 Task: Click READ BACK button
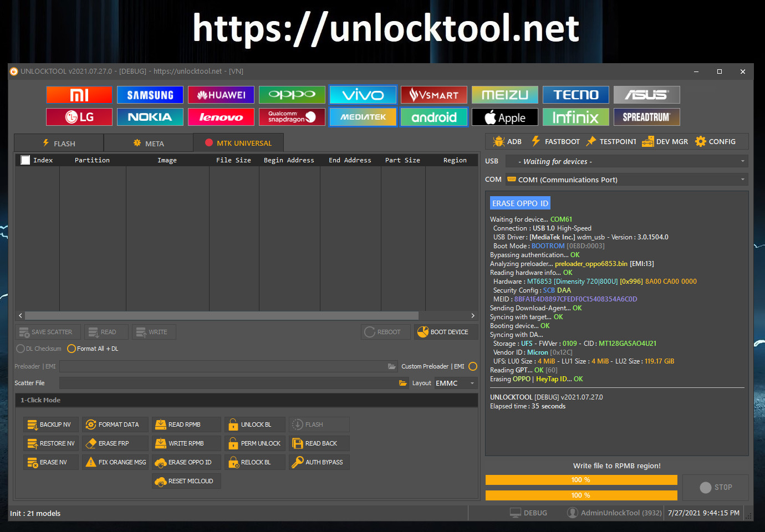(x=319, y=443)
